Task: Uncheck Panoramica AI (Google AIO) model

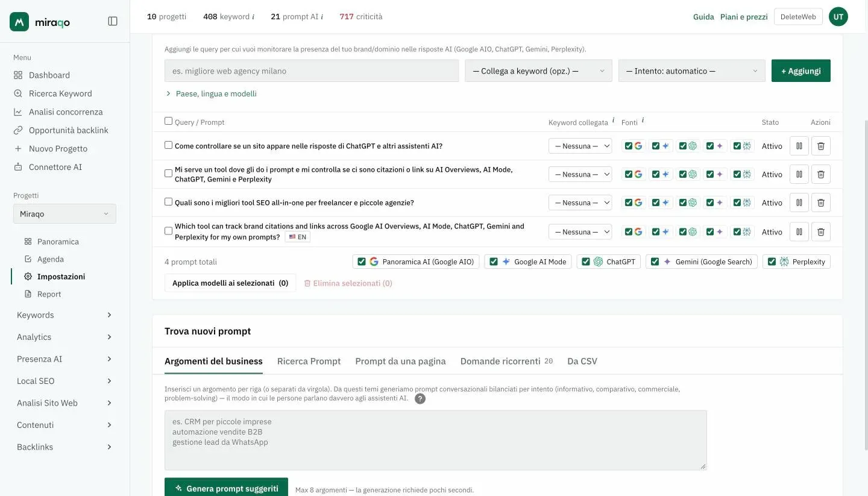Action: [x=362, y=262]
